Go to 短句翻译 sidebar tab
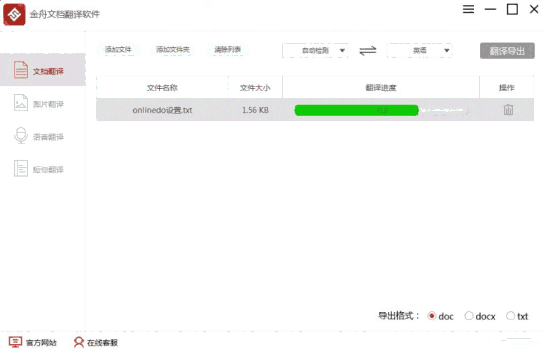Viewport: 550px width, 360px height. click(x=43, y=169)
